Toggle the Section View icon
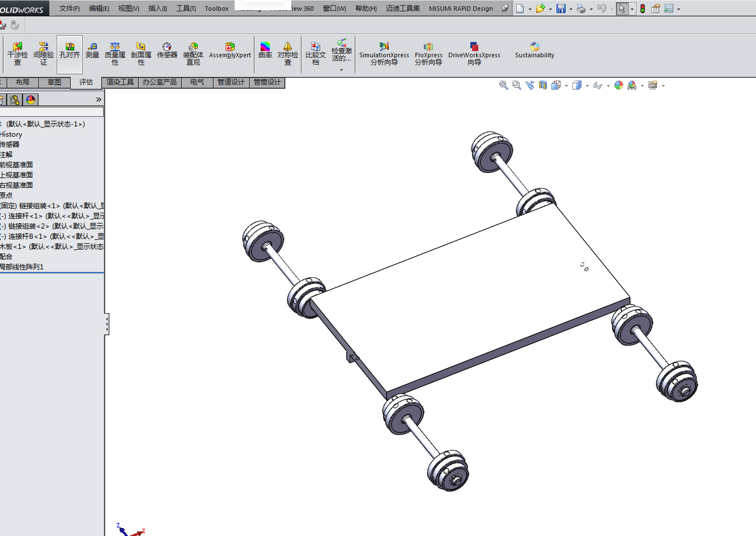The image size is (756, 536). click(543, 85)
